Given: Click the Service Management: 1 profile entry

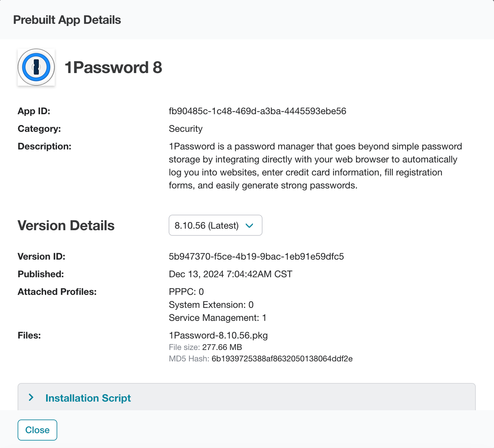Looking at the screenshot, I should click(x=218, y=318).
